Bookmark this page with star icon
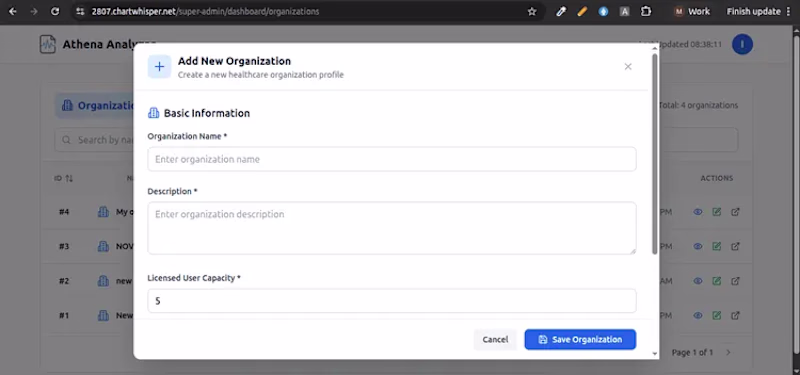Screen dimensions: 800x375 532,11
